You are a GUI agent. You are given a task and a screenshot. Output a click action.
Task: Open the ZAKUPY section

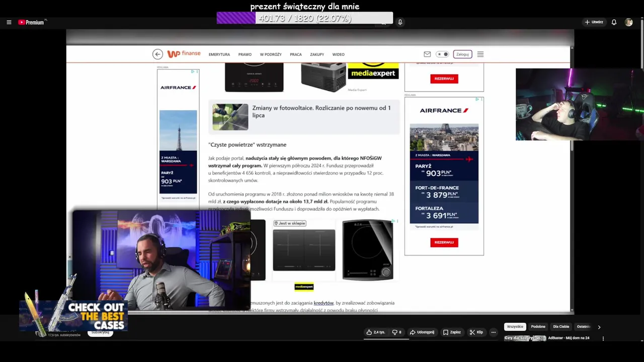[x=317, y=54]
